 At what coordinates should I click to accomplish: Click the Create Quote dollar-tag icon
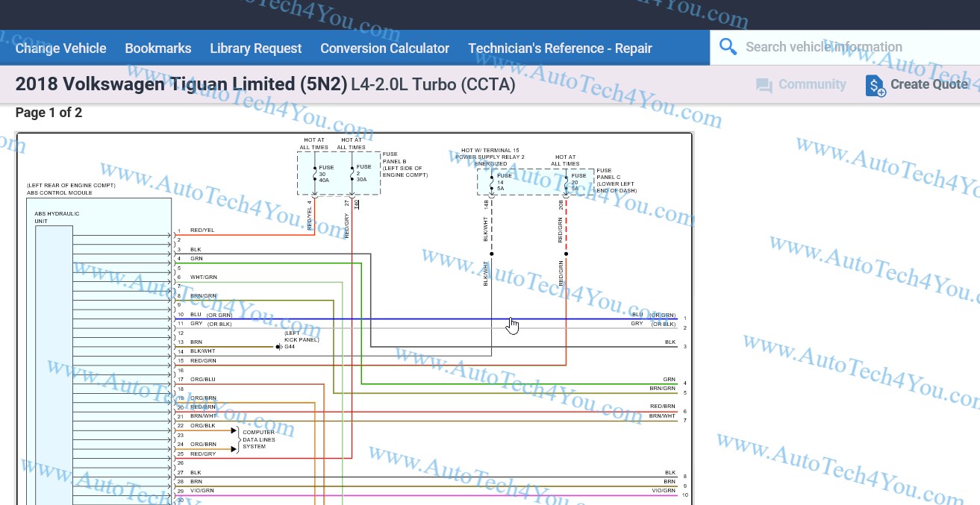(x=875, y=85)
